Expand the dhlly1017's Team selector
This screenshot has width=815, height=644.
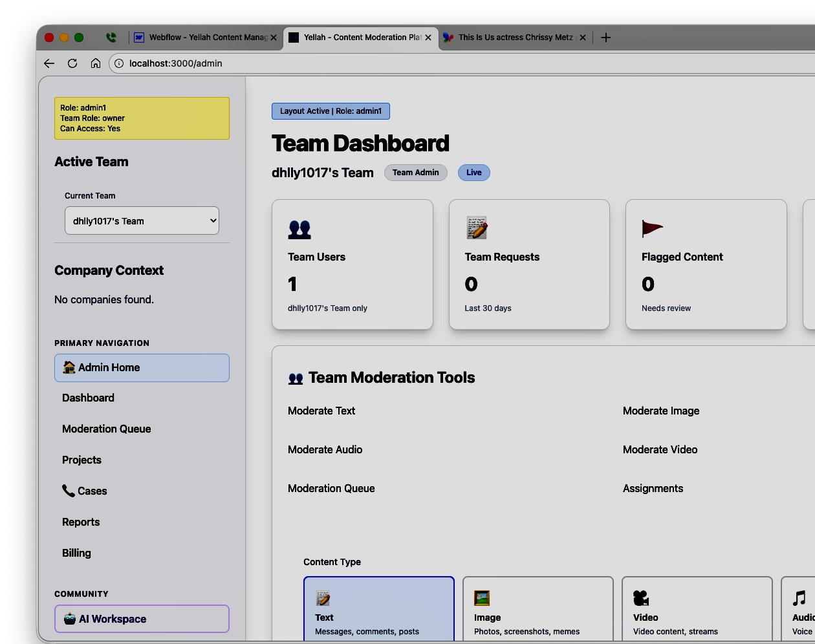point(142,220)
